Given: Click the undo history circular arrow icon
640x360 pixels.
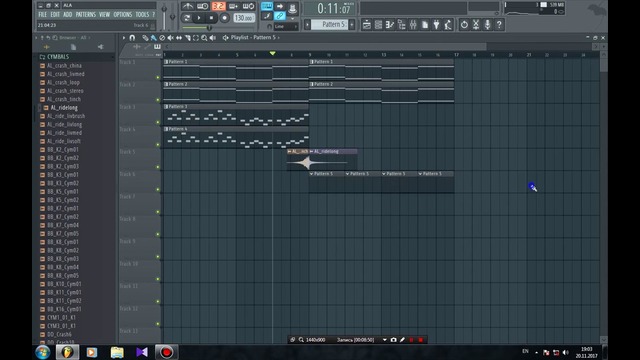Looking at the screenshot, I should click(x=464, y=25).
